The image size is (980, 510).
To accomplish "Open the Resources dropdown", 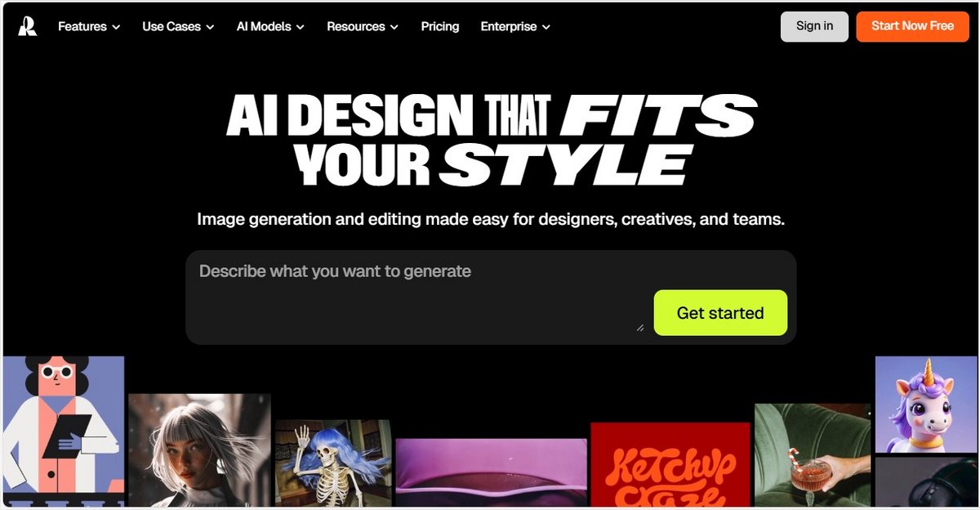I will point(363,26).
